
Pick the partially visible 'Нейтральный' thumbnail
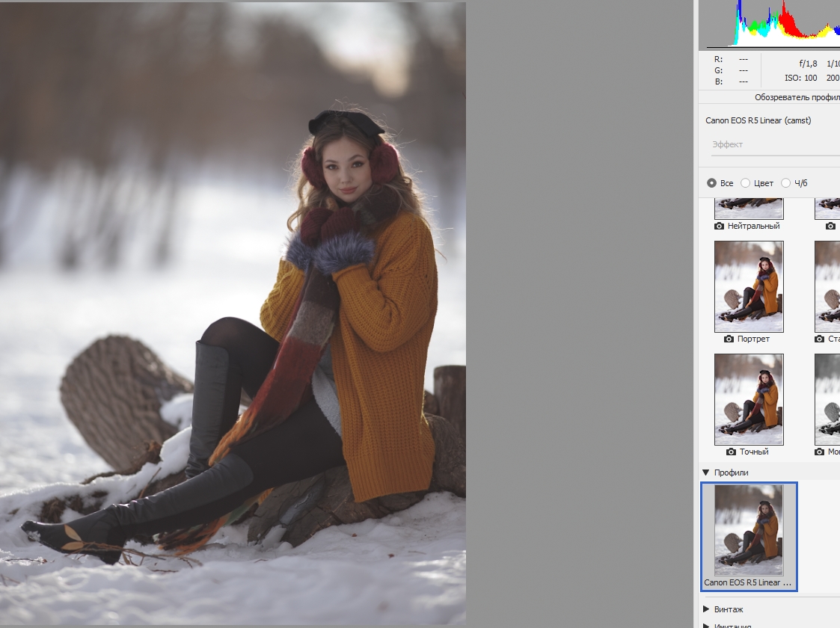749,209
